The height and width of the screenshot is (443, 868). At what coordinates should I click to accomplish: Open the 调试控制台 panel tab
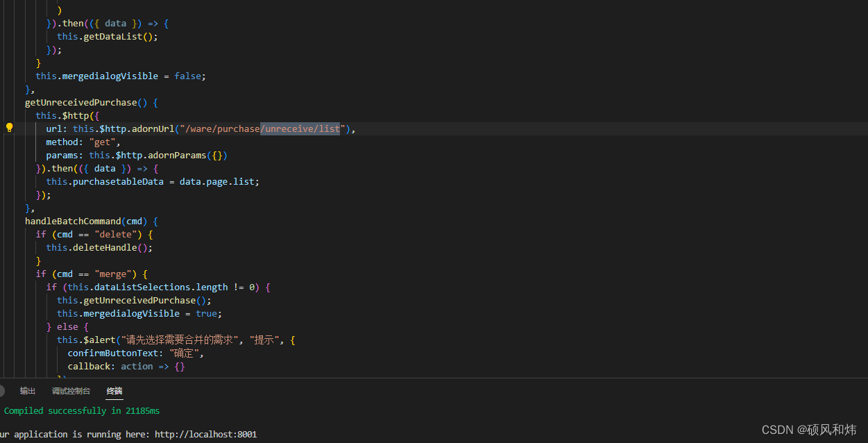tap(71, 392)
